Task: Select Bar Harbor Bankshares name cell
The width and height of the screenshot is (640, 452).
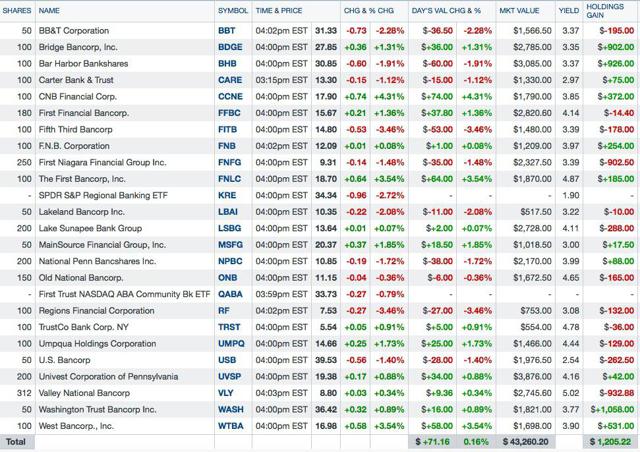Action: click(x=83, y=64)
